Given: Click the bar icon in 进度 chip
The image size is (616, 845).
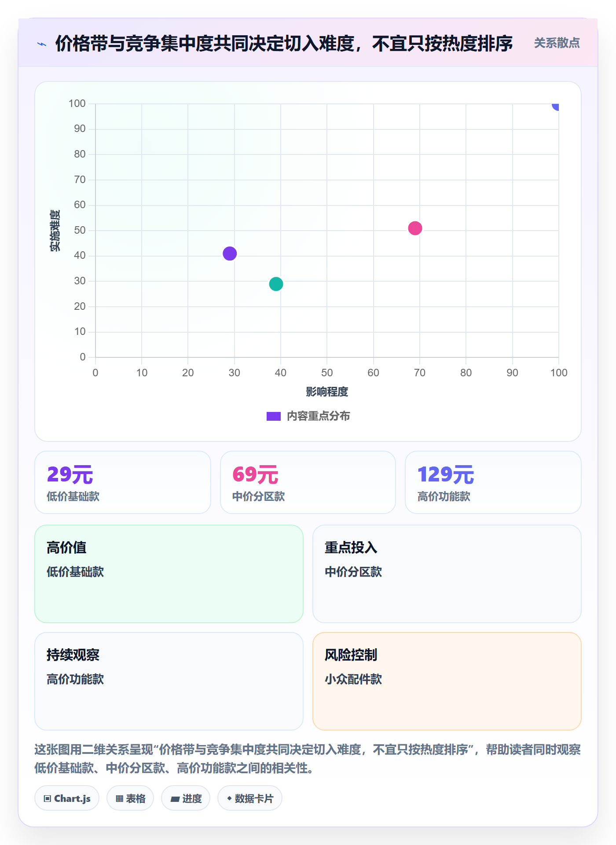Looking at the screenshot, I should pyautogui.click(x=175, y=799).
